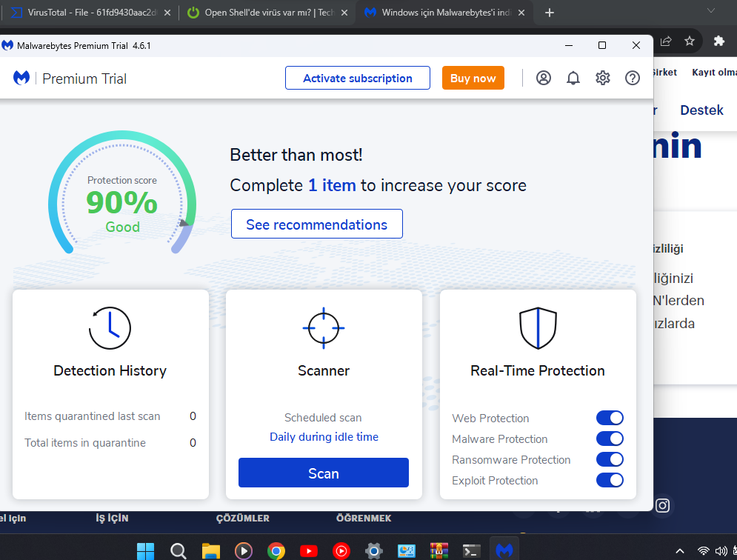Image resolution: width=737 pixels, height=560 pixels.
Task: Click the Malwarebytes logo beside Premium Trial
Action: tap(21, 78)
